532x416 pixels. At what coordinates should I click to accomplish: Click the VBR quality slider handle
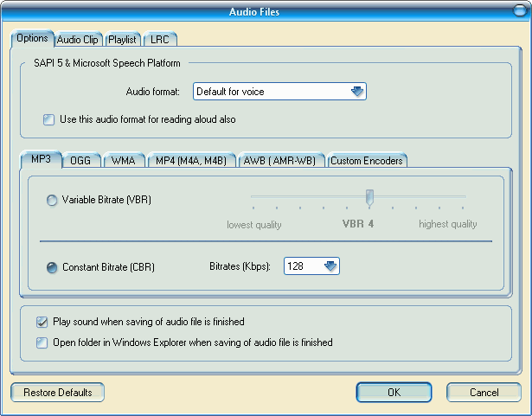click(x=369, y=197)
